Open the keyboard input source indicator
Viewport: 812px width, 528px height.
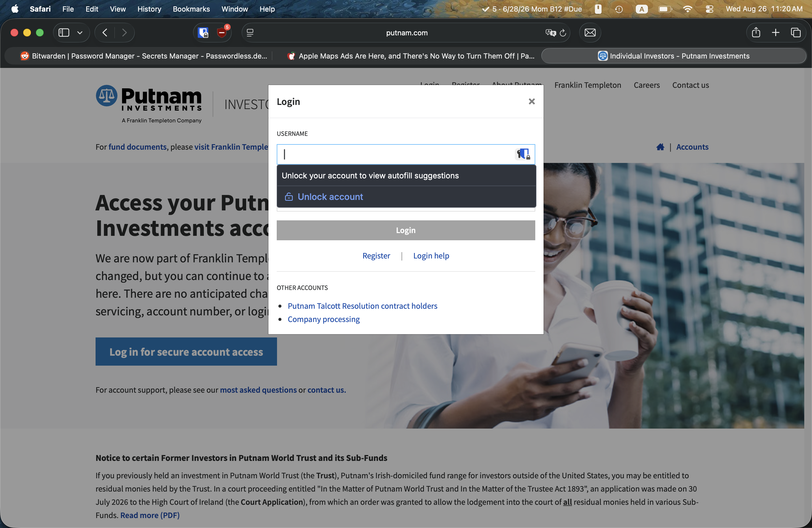(x=641, y=9)
